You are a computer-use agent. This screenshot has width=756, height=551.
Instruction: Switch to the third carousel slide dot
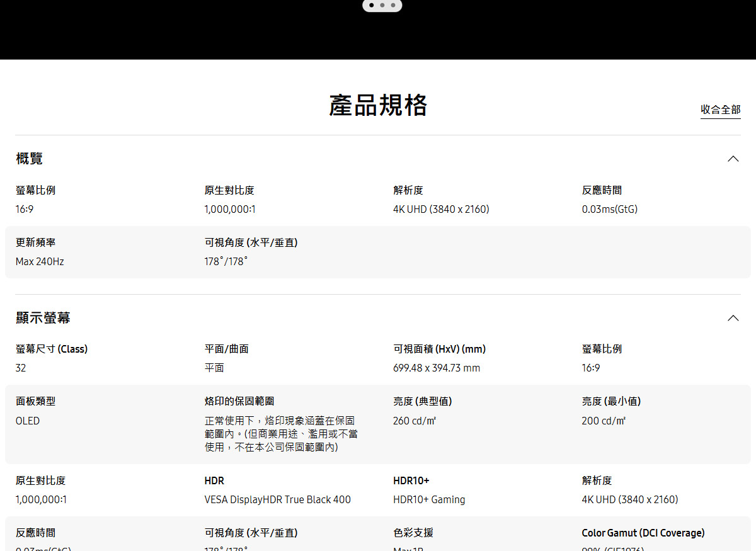[x=393, y=5]
